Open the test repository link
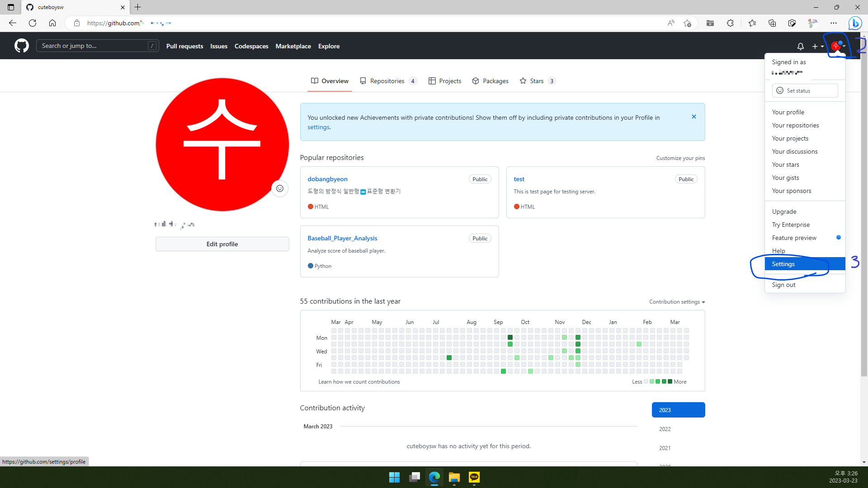Viewport: 868px width, 488px height. click(519, 179)
